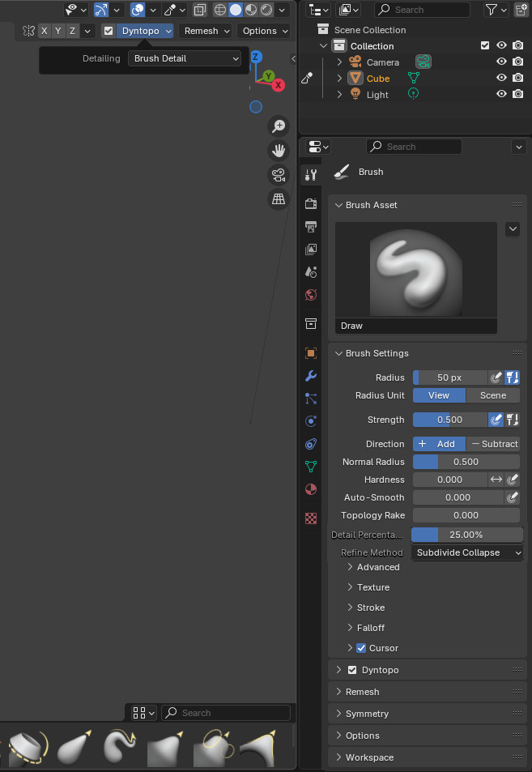Image resolution: width=532 pixels, height=772 pixels.
Task: Toggle radius pen pressure icon
Action: [496, 377]
